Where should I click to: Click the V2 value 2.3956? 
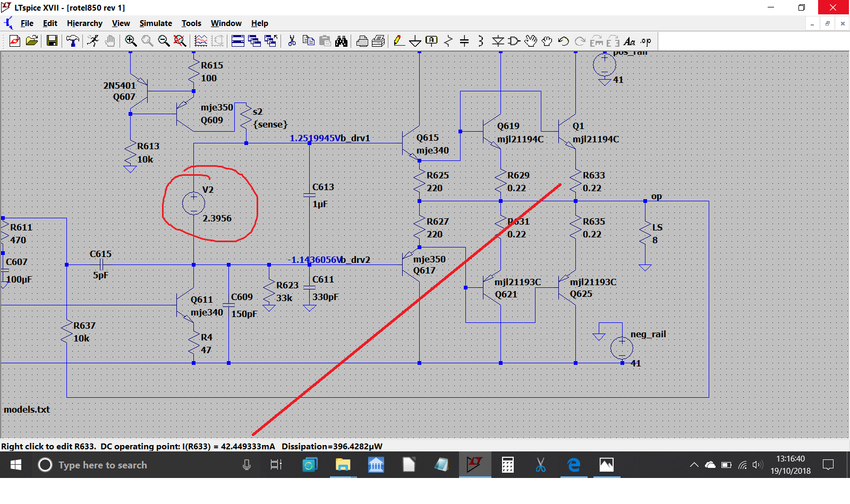click(x=217, y=218)
